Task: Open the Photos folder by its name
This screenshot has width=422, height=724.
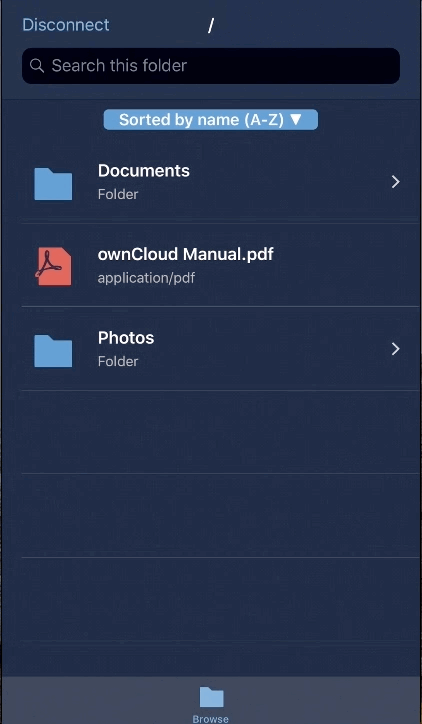Action: click(126, 338)
